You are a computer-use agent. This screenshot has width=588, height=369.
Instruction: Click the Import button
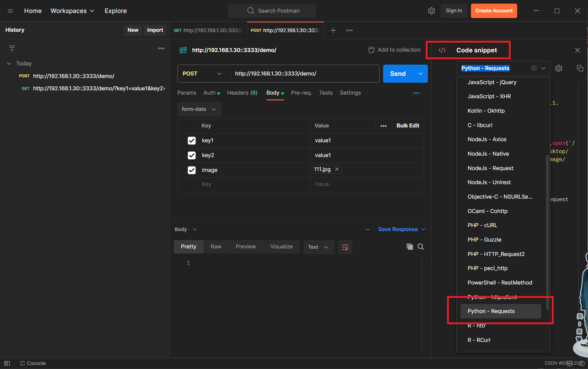click(155, 30)
